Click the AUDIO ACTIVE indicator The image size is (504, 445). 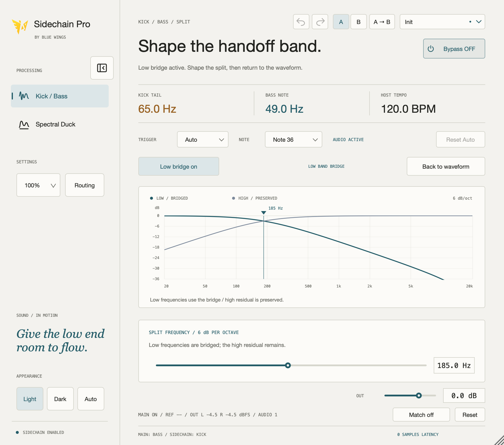348,140
